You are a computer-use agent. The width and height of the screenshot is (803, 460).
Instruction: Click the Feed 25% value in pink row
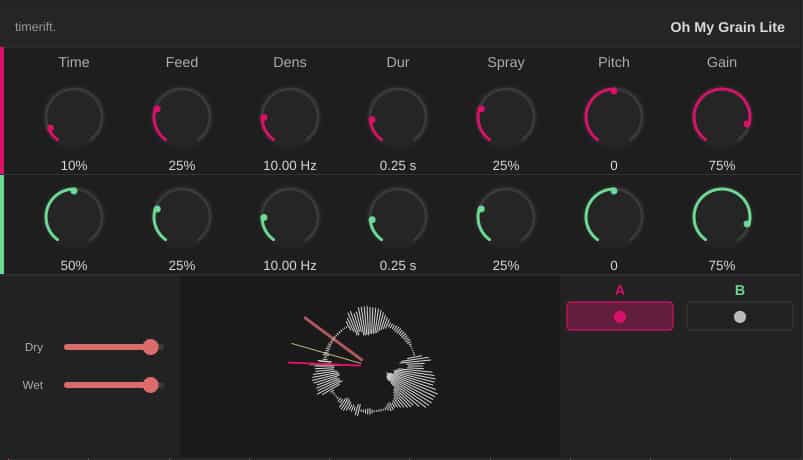pos(182,165)
